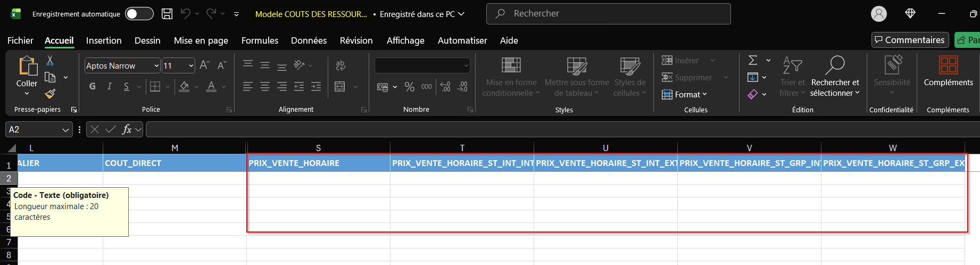This screenshot has width=980, height=265.
Task: Click the Format Painter brush icon
Action: coord(50,94)
